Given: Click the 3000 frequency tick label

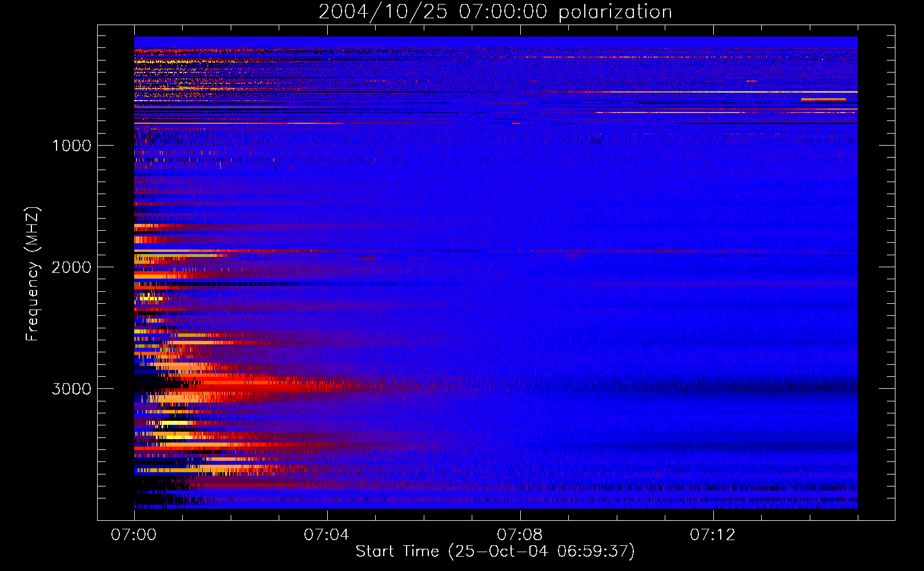Looking at the screenshot, I should pyautogui.click(x=71, y=389).
